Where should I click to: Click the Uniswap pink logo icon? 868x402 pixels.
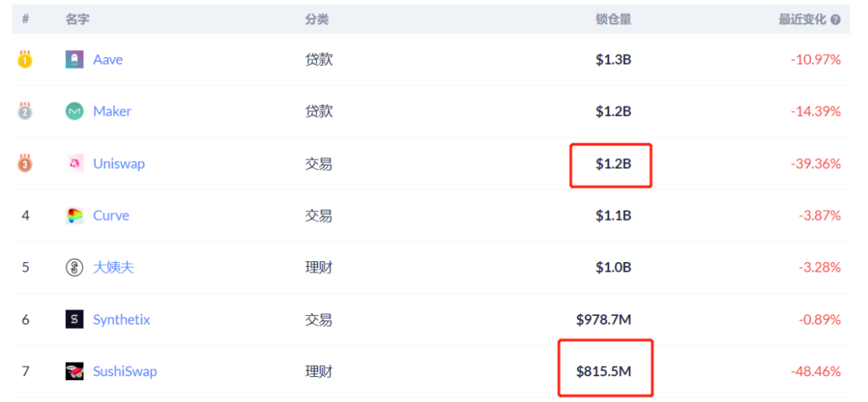(x=74, y=164)
